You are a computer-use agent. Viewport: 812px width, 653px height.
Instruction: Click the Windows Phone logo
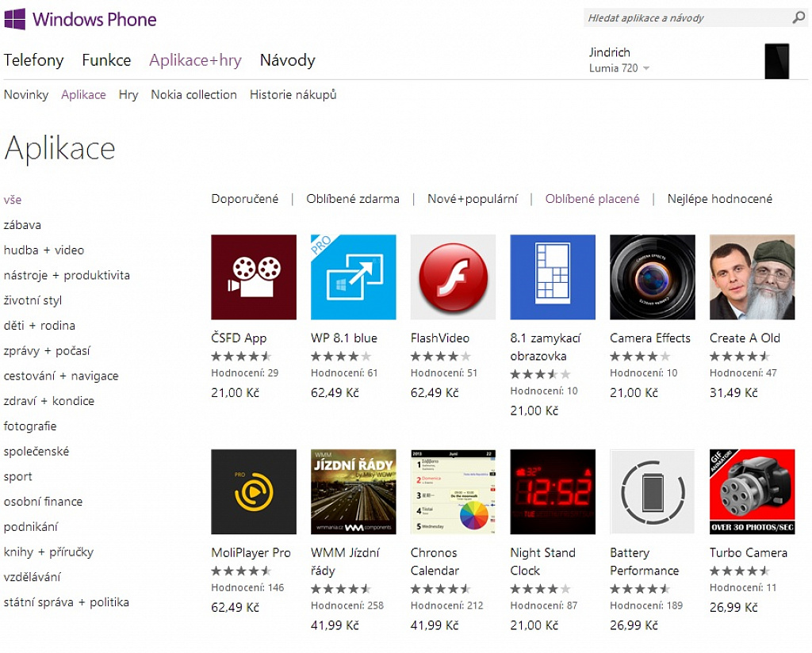point(80,19)
